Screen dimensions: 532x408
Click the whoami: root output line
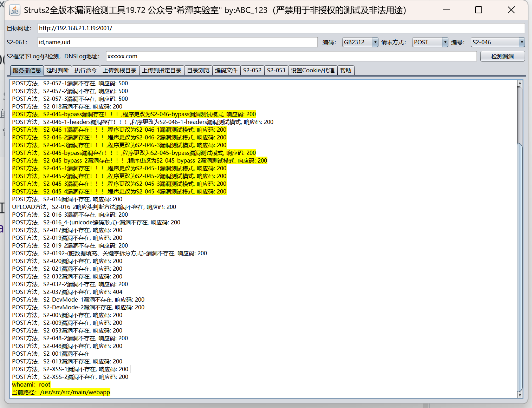[x=31, y=384]
